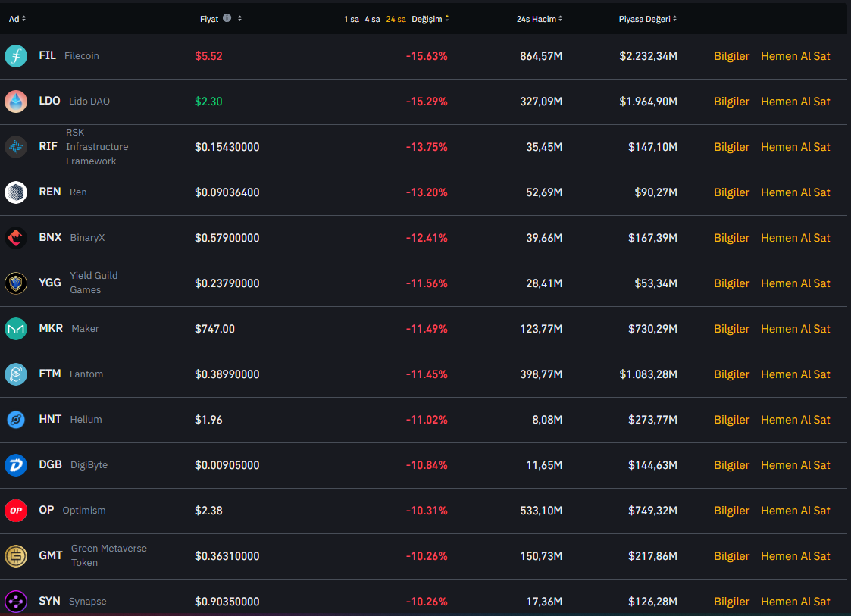
Task: Click the DigiByte blue logo icon
Action: click(16, 465)
